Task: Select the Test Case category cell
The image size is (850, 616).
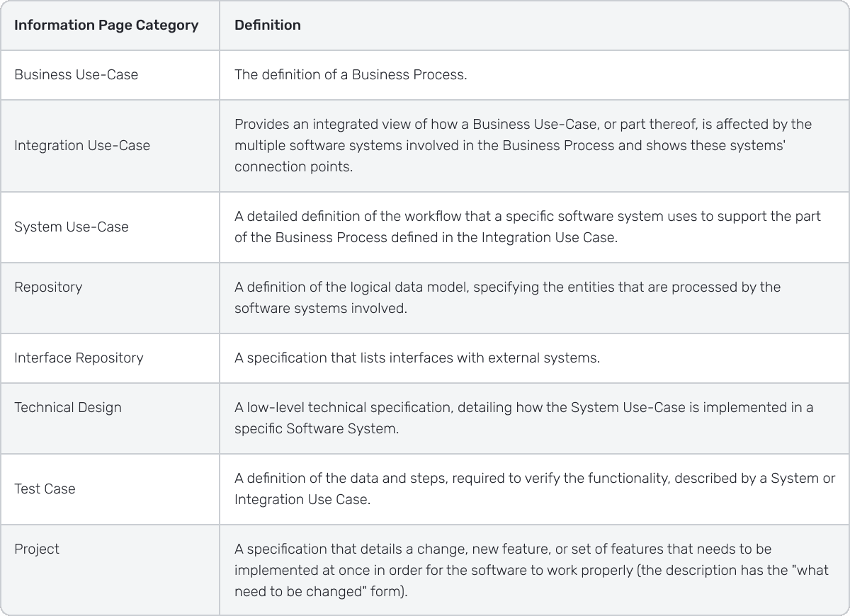Action: [x=45, y=489]
